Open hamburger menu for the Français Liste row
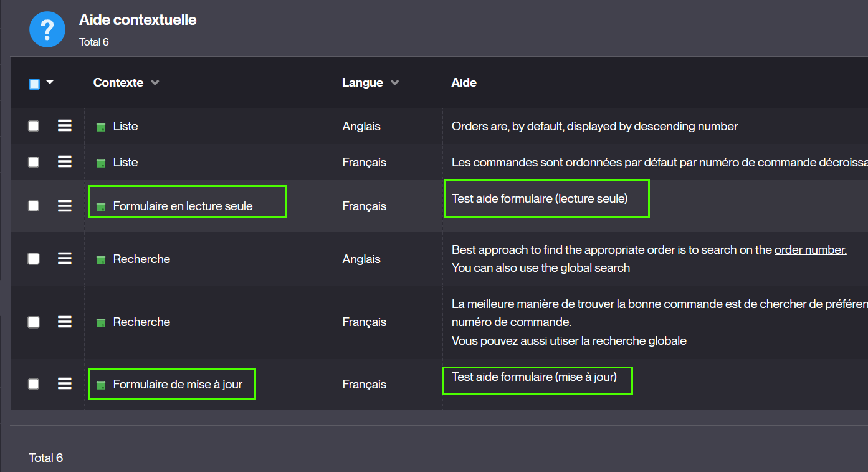868x472 pixels. point(65,162)
